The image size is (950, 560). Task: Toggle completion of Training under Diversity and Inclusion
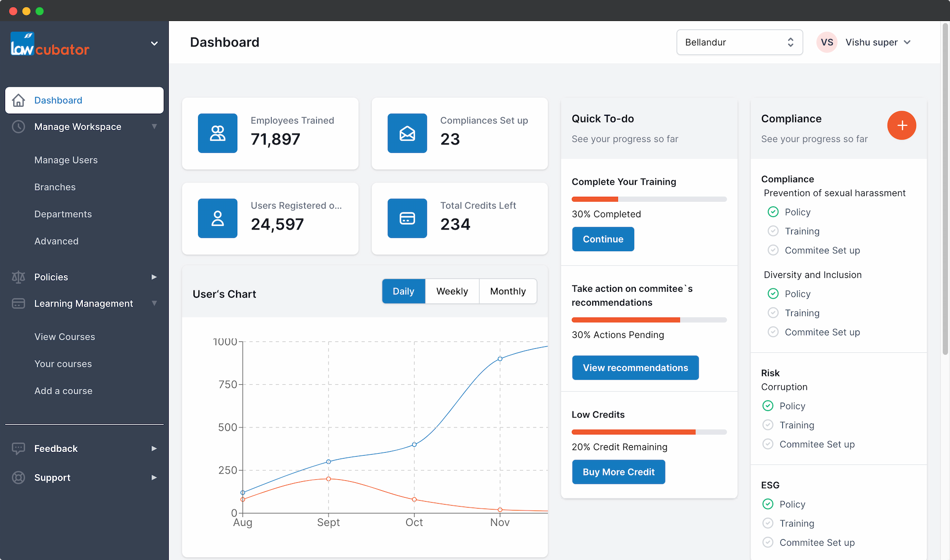(773, 313)
